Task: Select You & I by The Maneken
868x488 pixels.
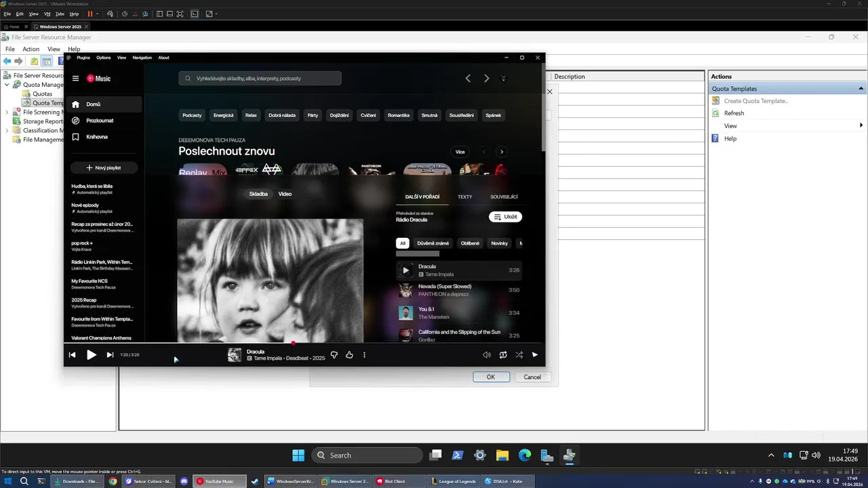Action: pyautogui.click(x=459, y=313)
